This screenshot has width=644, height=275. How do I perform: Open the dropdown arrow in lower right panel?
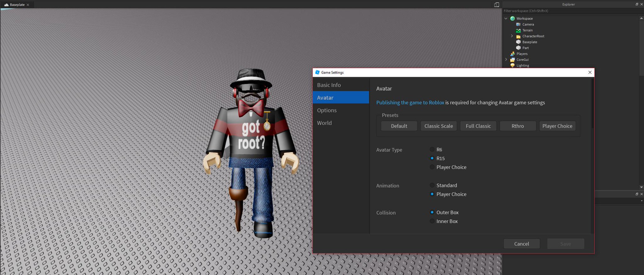641,201
